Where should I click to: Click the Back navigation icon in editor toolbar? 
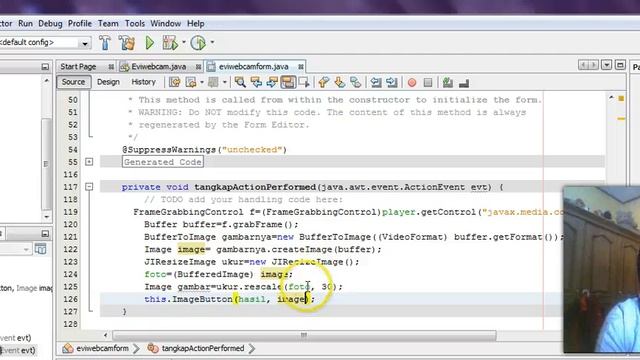pos(191,82)
